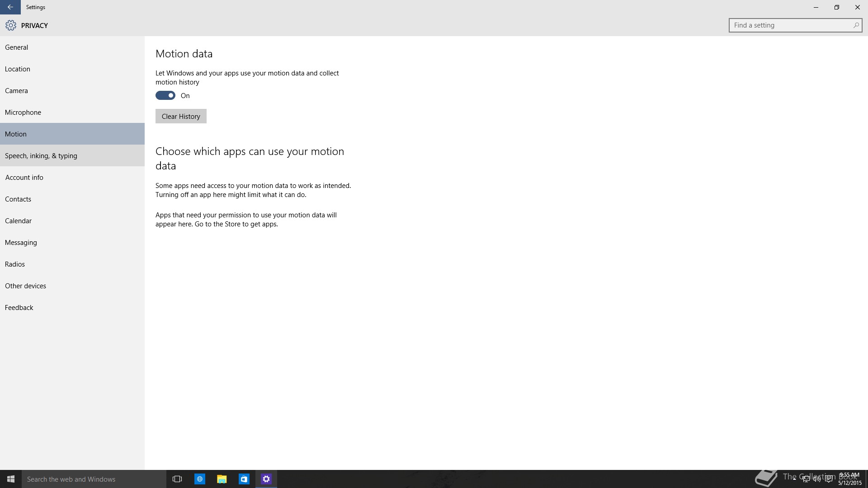Click Search the web and Windows box
The width and height of the screenshot is (868, 488).
(x=94, y=479)
